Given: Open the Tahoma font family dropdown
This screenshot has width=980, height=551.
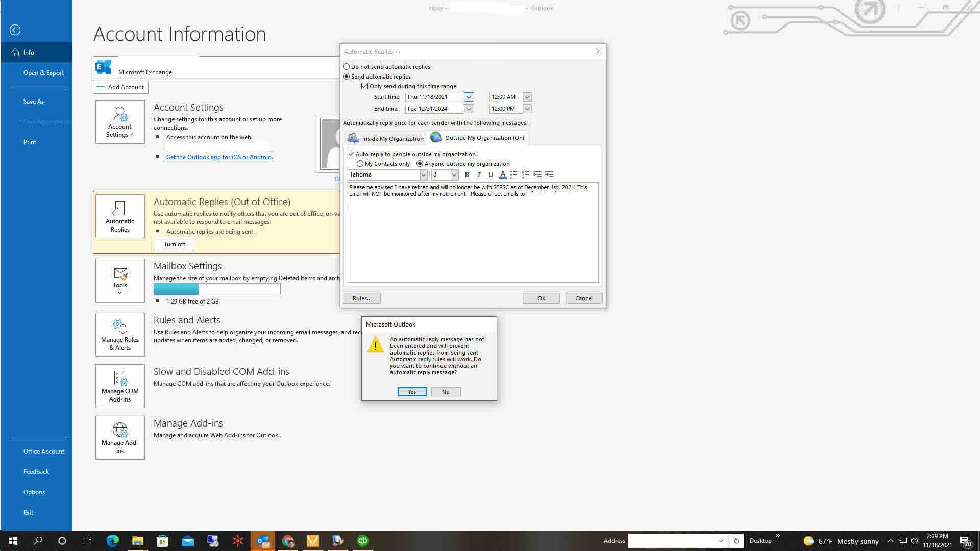Looking at the screenshot, I should pos(423,174).
